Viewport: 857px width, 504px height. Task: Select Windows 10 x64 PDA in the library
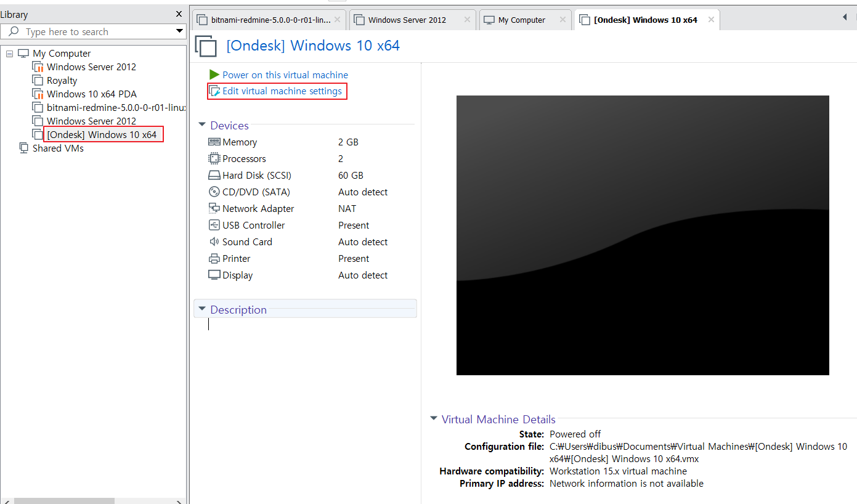tap(92, 94)
